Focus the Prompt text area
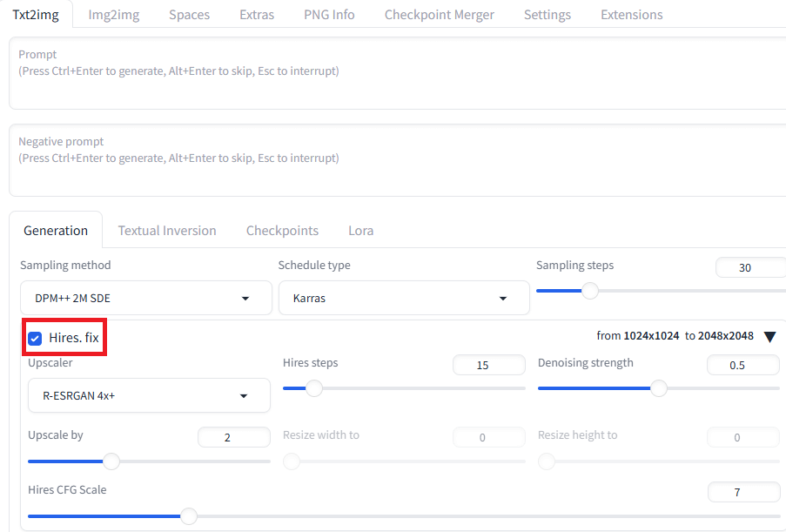Screen dimensions: 786x532 (x=398, y=73)
